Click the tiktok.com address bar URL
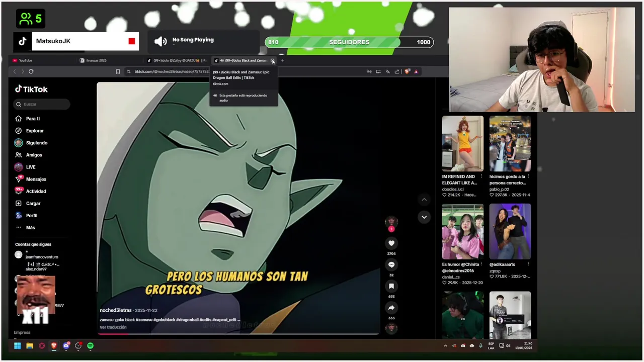This screenshot has height=362, width=644. (172, 71)
